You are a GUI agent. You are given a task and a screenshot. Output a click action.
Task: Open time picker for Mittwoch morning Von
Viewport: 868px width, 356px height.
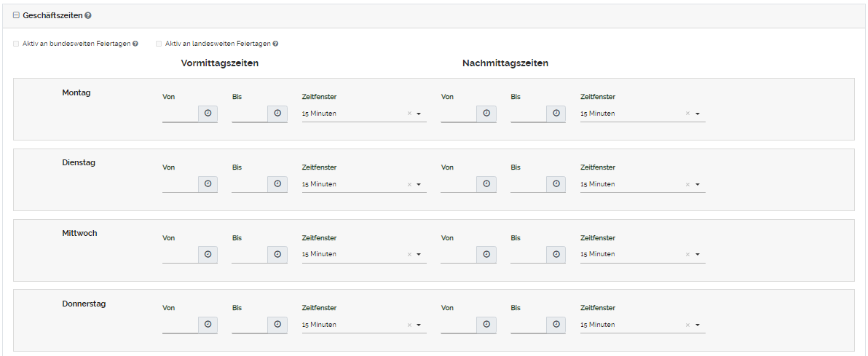point(208,254)
